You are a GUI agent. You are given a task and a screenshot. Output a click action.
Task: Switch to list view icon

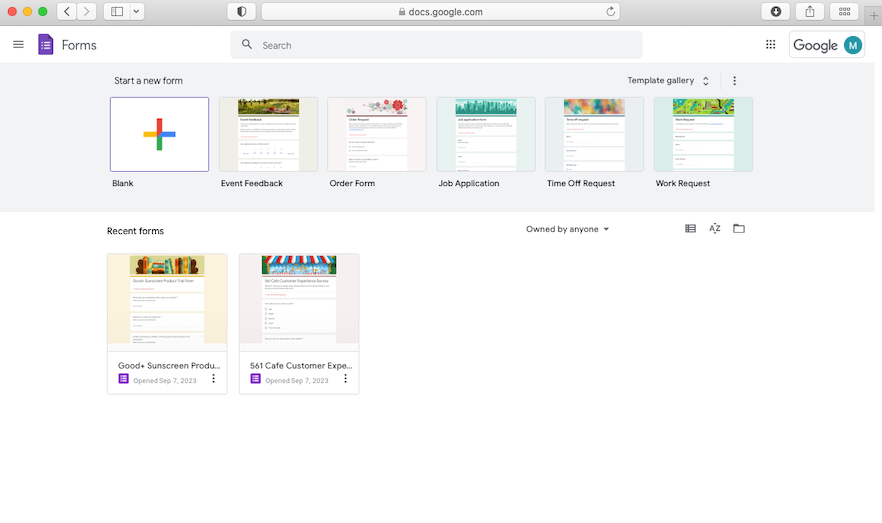click(690, 229)
